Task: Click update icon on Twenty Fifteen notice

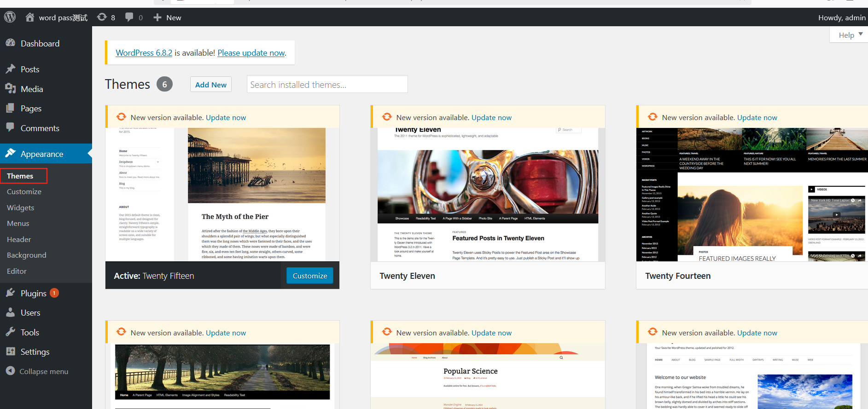Action: [x=121, y=117]
